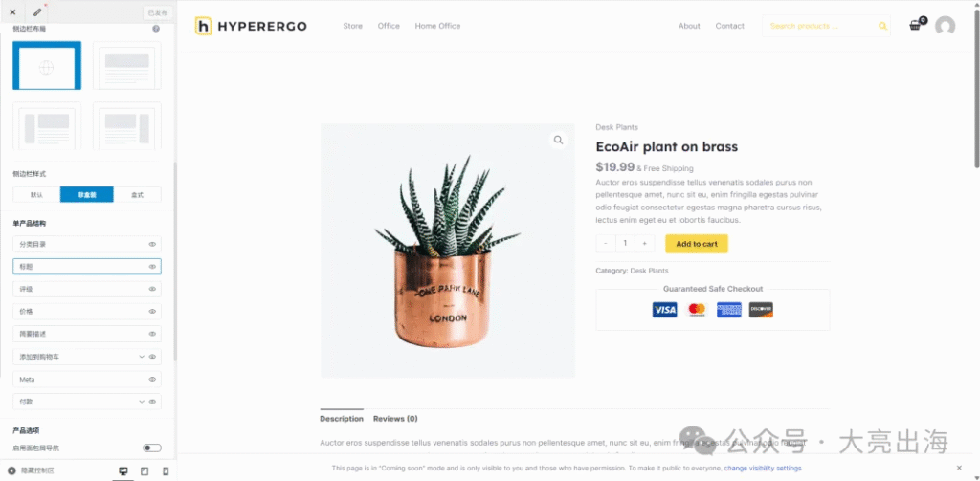The width and height of the screenshot is (980, 481).
Task: Open the Home Office menu item
Action: [437, 26]
